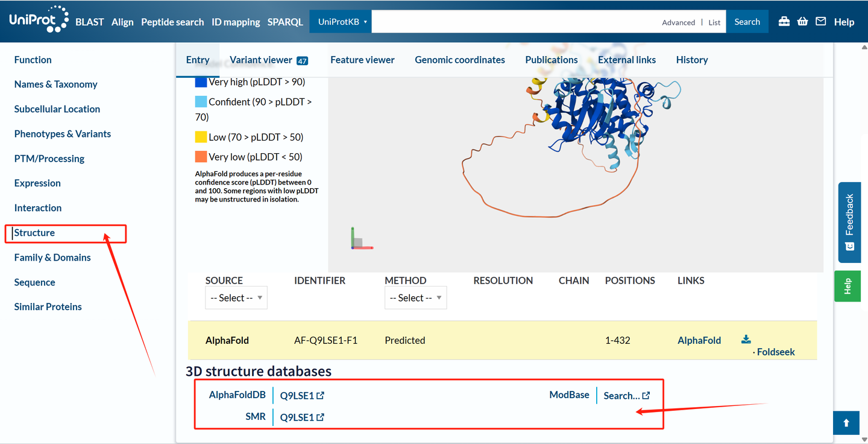Download the AlphaFold structure file

click(x=746, y=339)
